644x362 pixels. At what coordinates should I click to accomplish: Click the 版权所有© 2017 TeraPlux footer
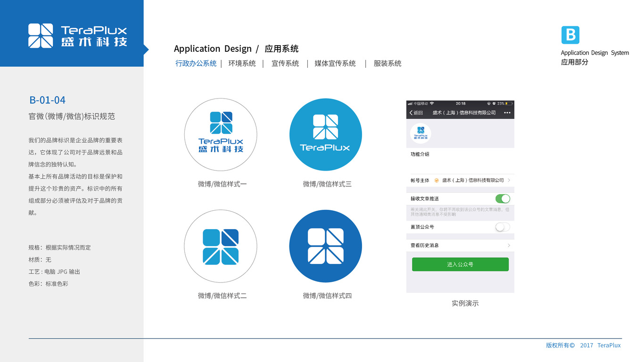(584, 346)
